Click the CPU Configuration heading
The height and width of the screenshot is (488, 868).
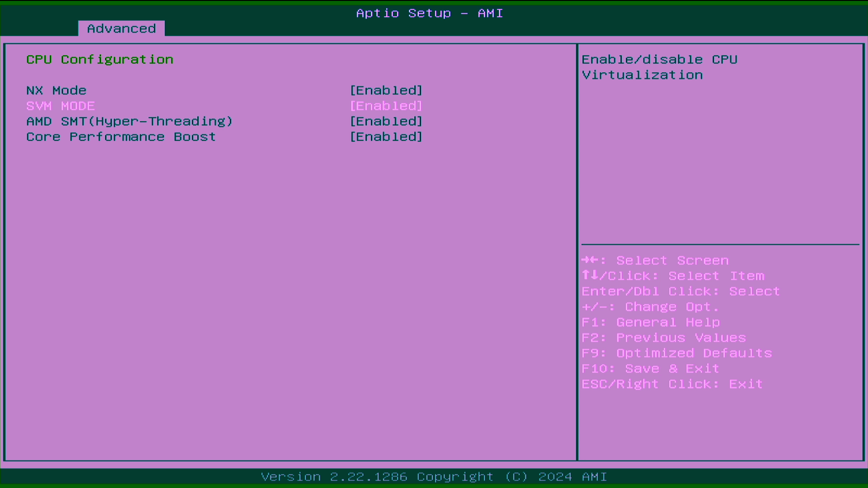click(99, 59)
